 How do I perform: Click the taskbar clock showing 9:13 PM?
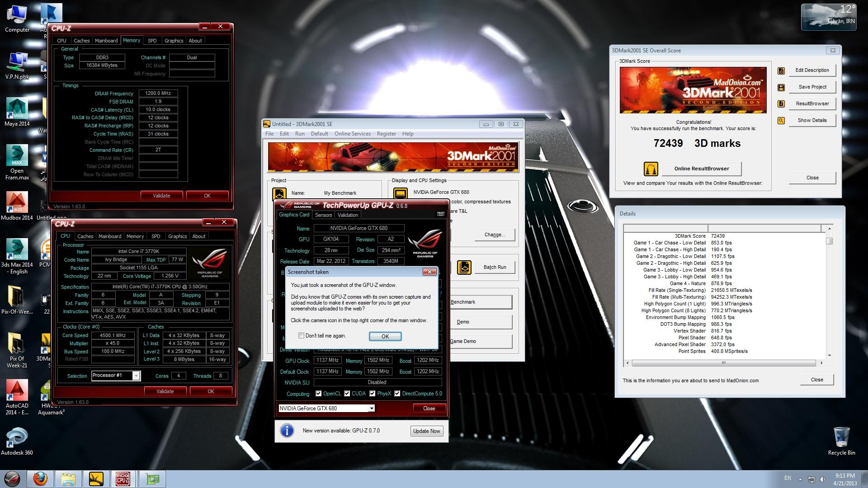844,479
